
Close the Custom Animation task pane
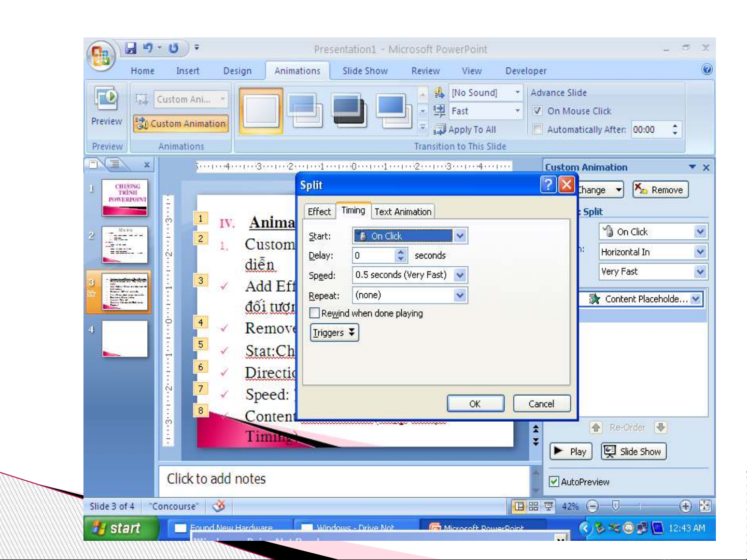click(x=706, y=167)
